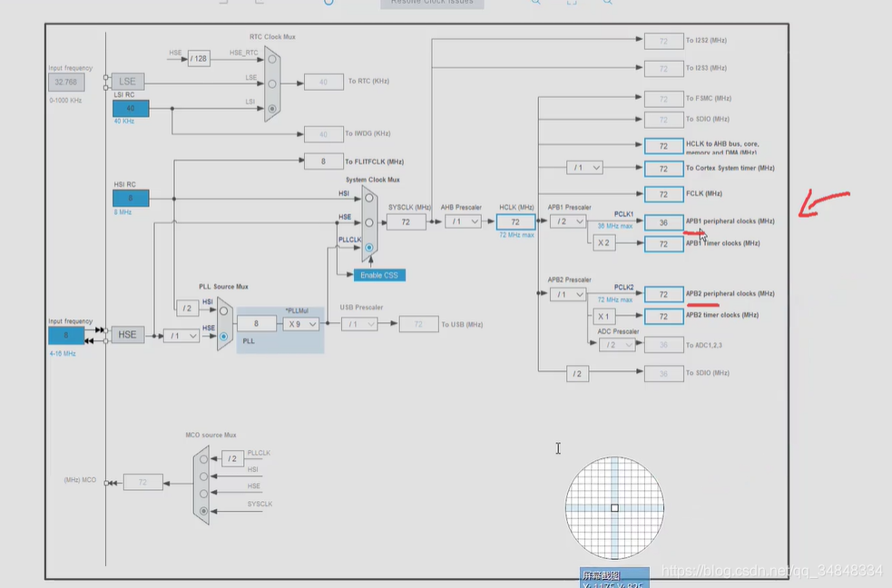This screenshot has height=588, width=892.
Task: Open the APB1 Prescaler dropdown
Action: tap(568, 221)
